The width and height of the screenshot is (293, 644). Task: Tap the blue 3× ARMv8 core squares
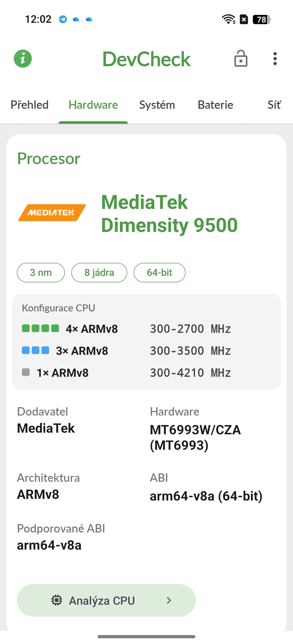click(36, 350)
